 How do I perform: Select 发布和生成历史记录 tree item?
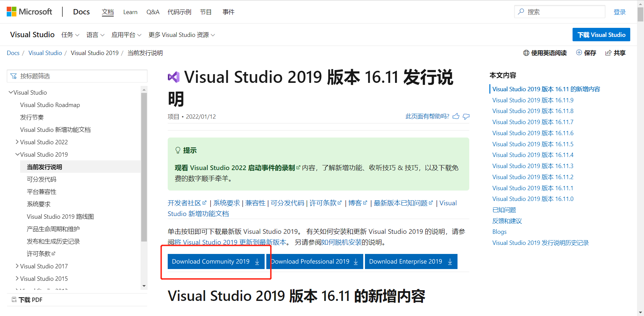point(53,241)
